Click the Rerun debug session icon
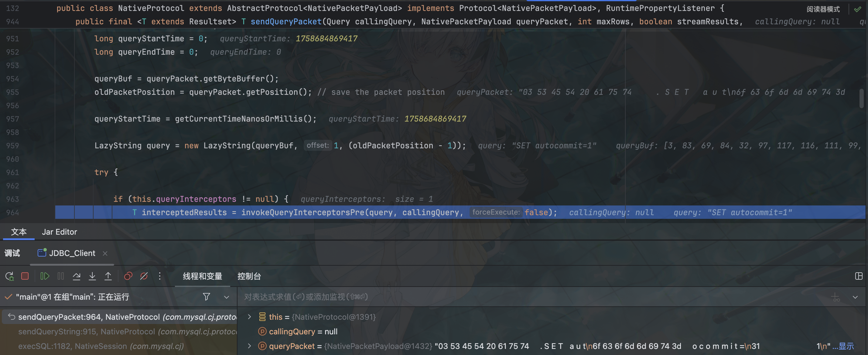868x355 pixels. tap(9, 277)
